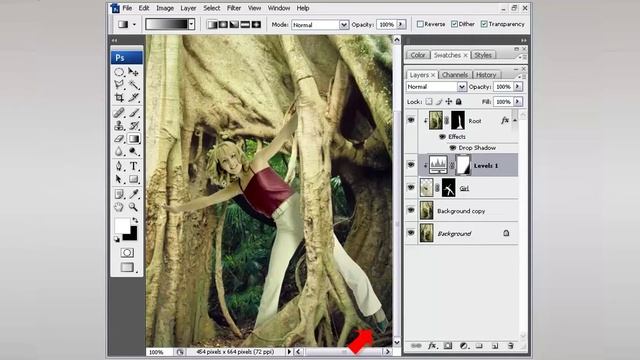
Task: Hide the Background copy layer
Action: [411, 210]
